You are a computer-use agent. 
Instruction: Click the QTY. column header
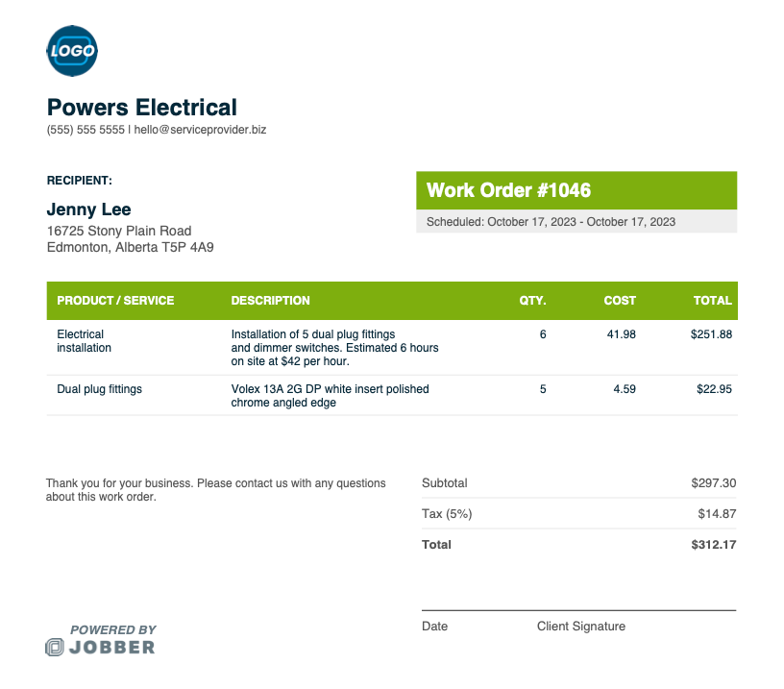(532, 301)
